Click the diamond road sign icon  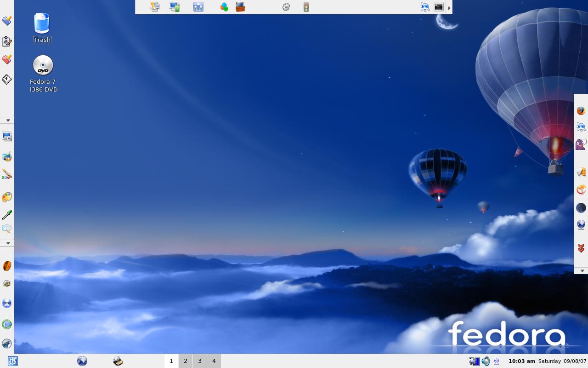(7, 80)
